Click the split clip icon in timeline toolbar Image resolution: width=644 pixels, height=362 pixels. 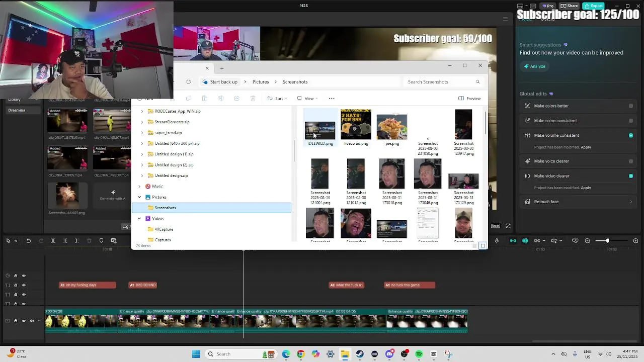click(x=53, y=241)
